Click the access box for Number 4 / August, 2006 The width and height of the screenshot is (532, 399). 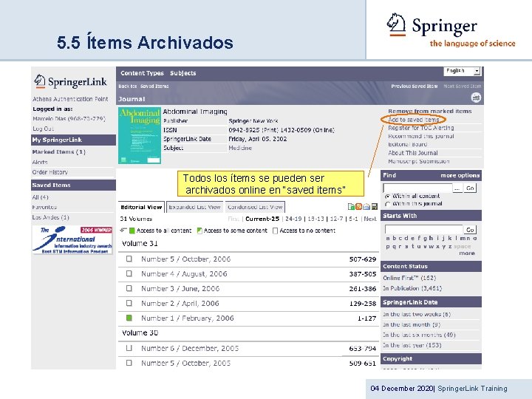[129, 273]
